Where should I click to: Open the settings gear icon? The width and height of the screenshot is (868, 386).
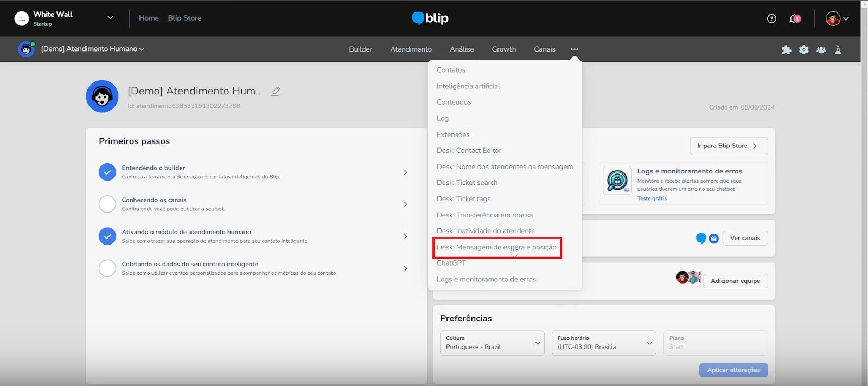pos(803,50)
